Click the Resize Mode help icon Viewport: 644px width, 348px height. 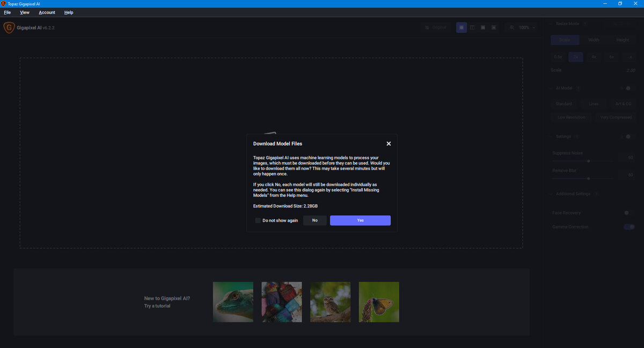[585, 24]
